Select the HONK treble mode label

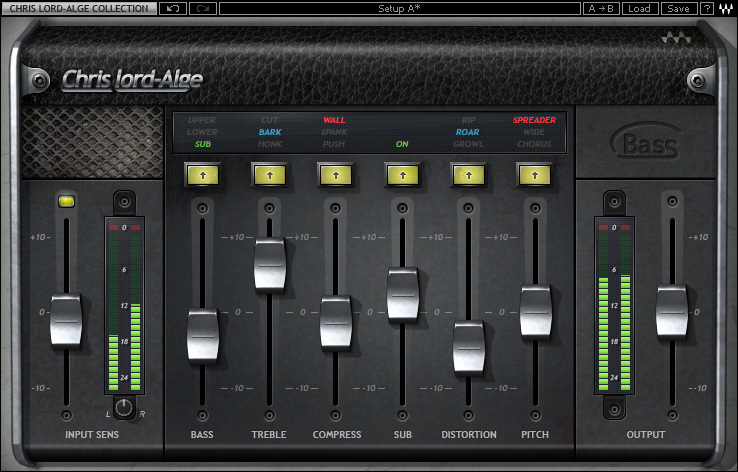pyautogui.click(x=270, y=144)
